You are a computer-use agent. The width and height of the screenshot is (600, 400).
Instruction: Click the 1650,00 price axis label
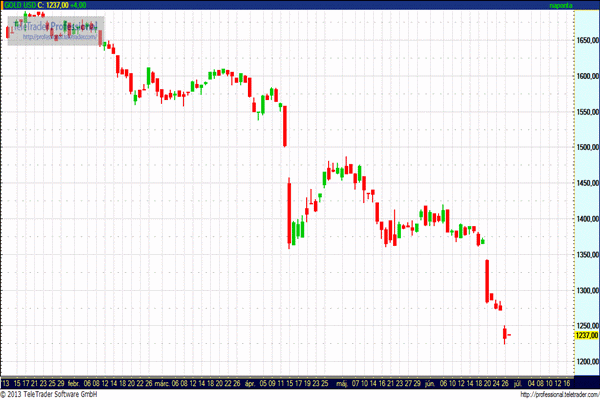587,41
